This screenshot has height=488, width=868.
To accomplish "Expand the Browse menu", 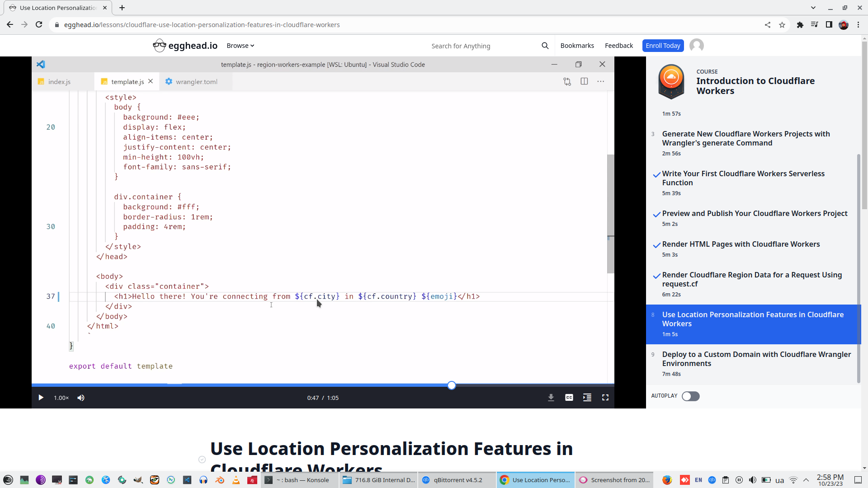I will coord(240,46).
